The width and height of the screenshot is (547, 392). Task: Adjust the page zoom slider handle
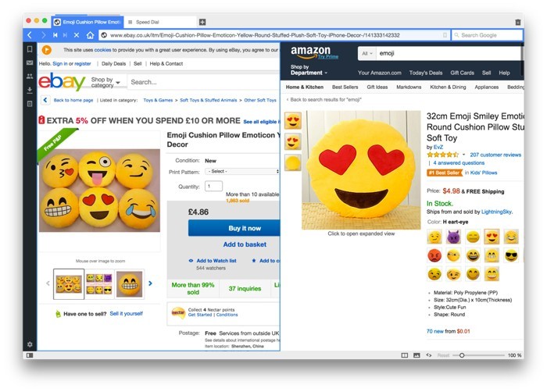pos(462,355)
